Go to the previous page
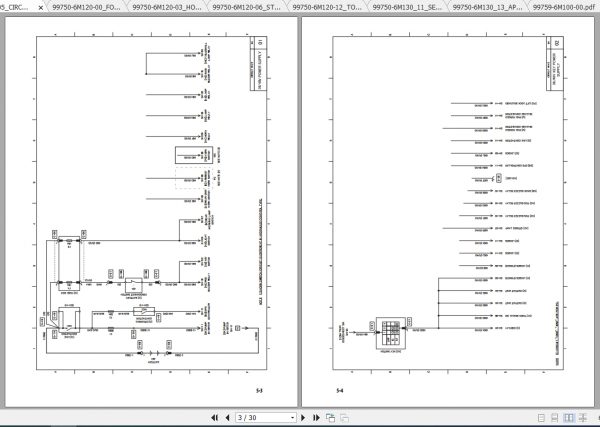The width and height of the screenshot is (600, 427). [227, 418]
